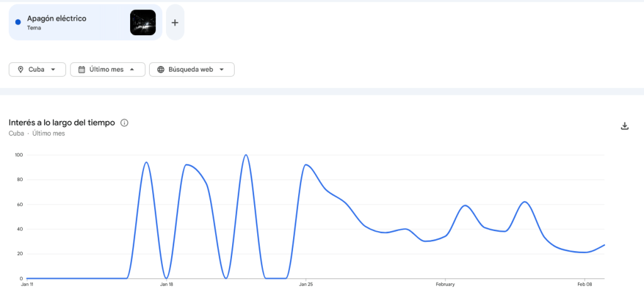Select the February marker on the time axis
Image resolution: width=644 pixels, height=292 pixels.
click(445, 284)
